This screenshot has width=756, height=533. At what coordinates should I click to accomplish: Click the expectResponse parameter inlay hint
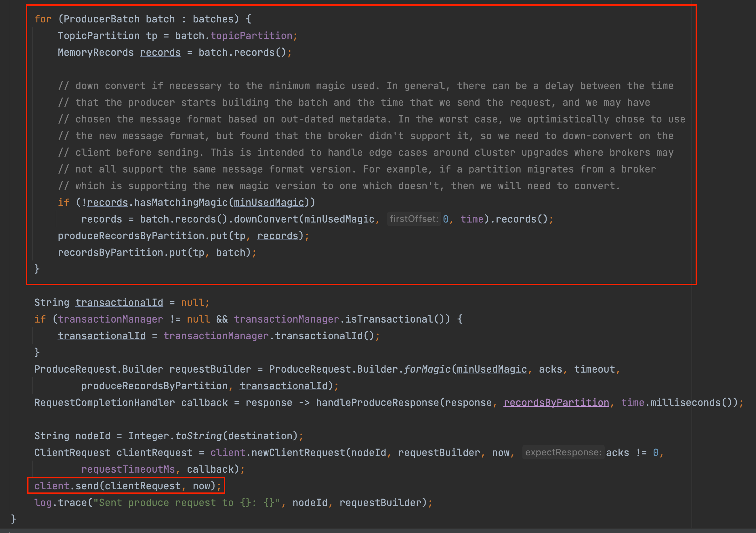point(563,453)
